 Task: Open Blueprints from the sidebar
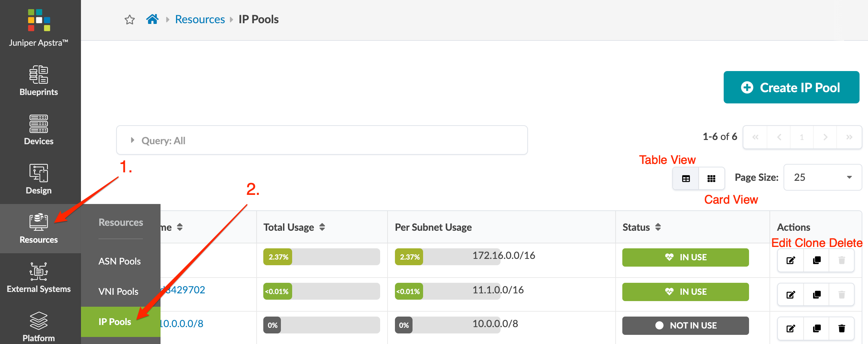pyautogui.click(x=39, y=81)
